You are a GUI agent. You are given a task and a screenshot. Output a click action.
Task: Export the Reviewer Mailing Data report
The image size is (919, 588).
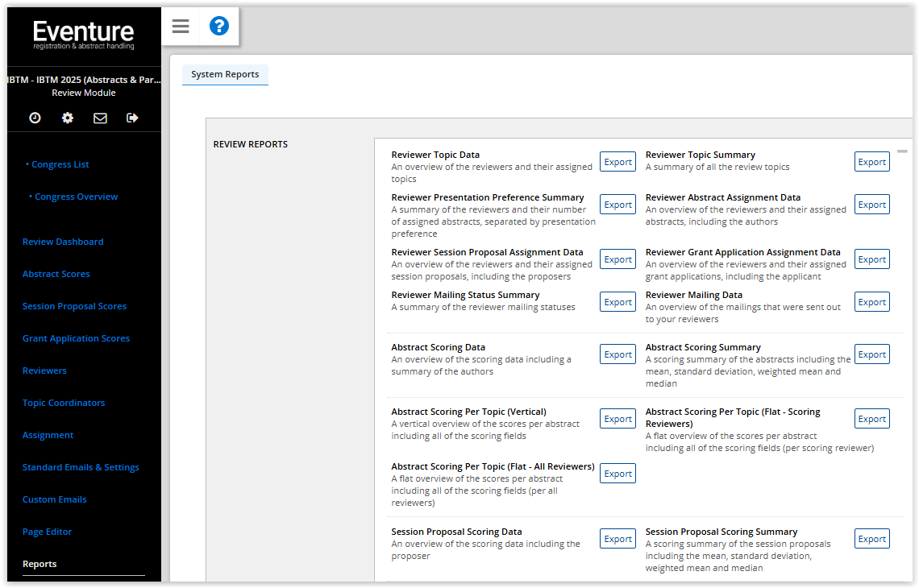click(x=871, y=301)
